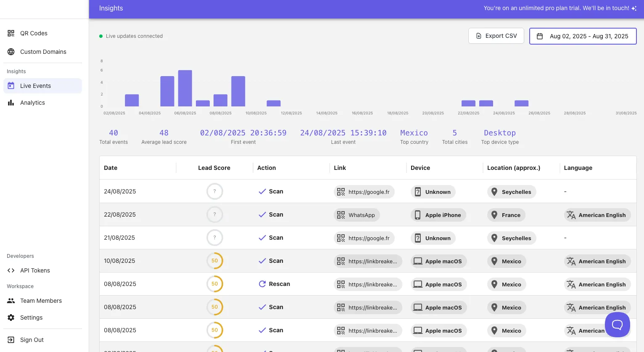Click the tallest bar on 06/08/2025

185,88
